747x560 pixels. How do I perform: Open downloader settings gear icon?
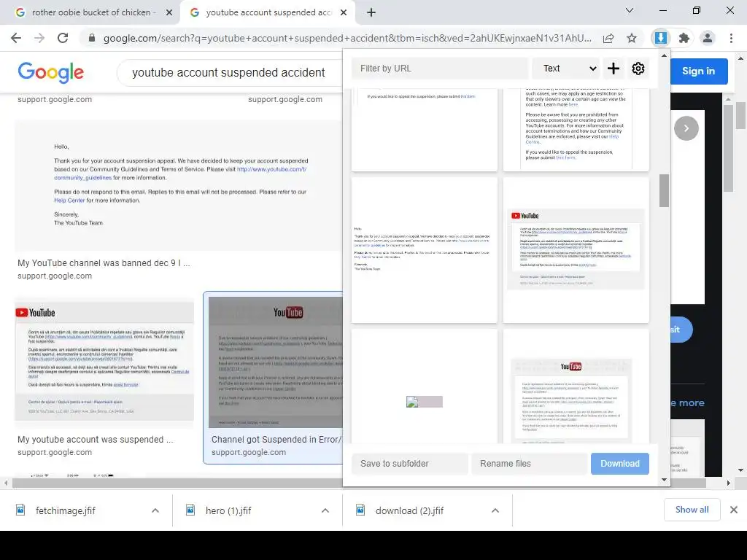pyautogui.click(x=638, y=69)
